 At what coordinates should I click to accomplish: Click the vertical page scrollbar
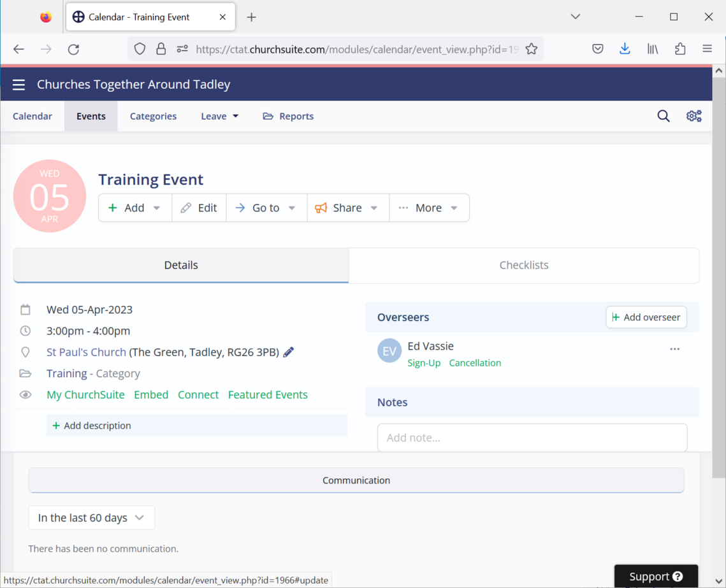pyautogui.click(x=718, y=278)
